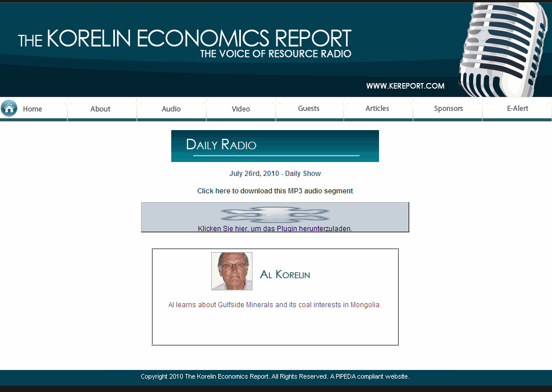Image resolution: width=552 pixels, height=392 pixels.
Task: Select the July 26th, 2010 Daily Show text
Action: point(275,174)
